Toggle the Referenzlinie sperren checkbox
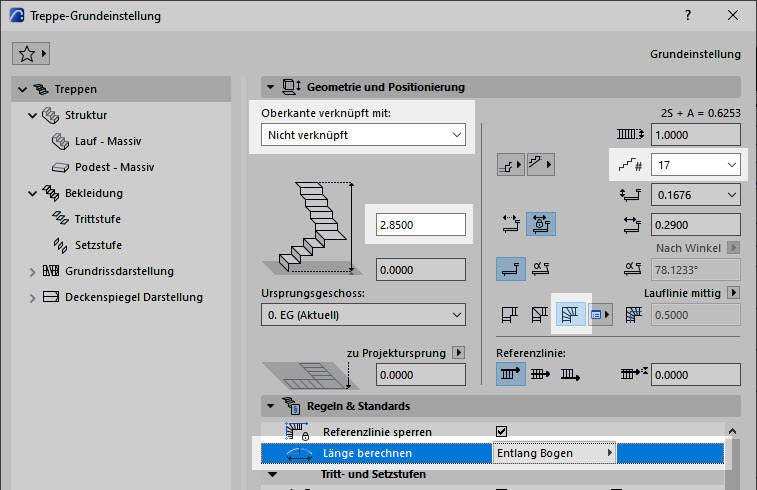 502,432
